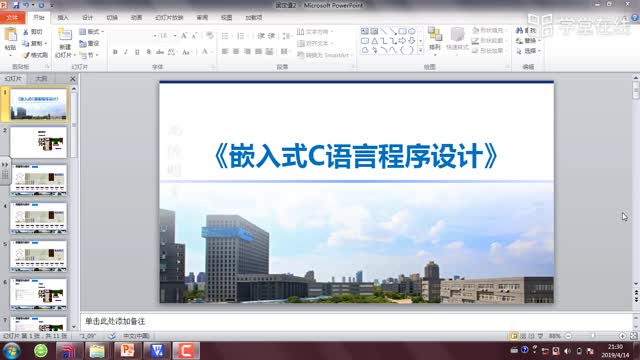Center text in paragraph group

click(x=236, y=51)
